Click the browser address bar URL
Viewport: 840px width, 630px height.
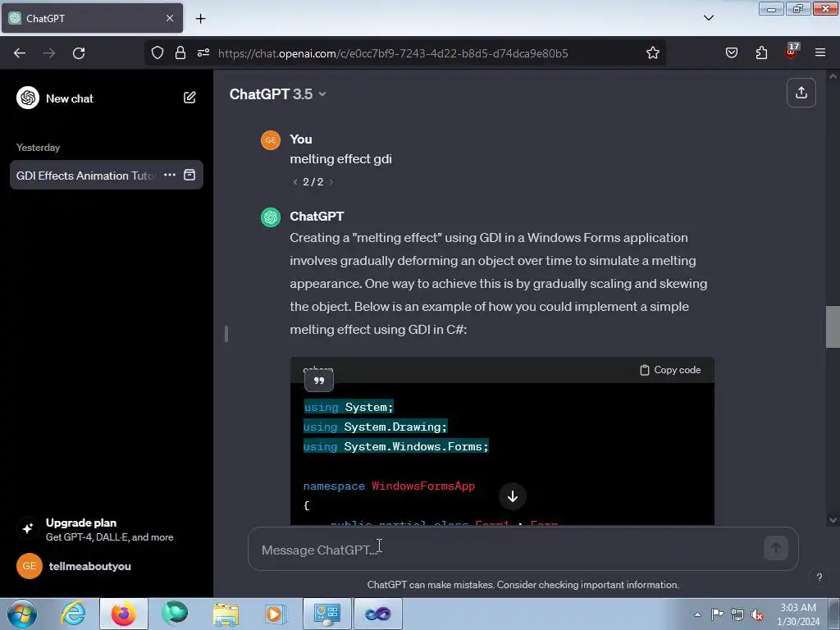[393, 53]
